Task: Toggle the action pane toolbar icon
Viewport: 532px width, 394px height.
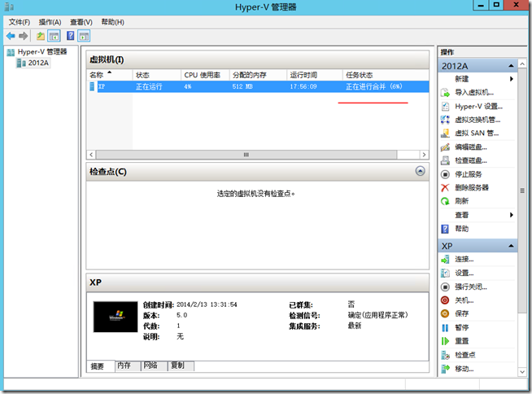Action: (x=84, y=36)
